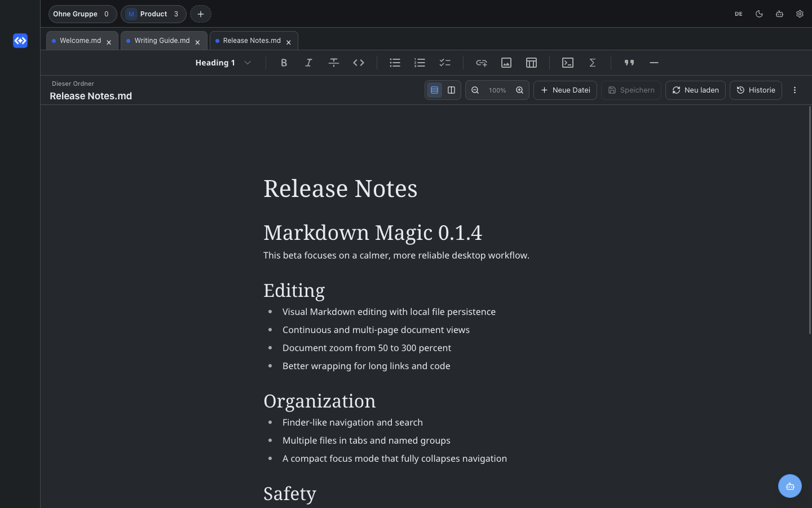Select the Ohne Gruppe tab group
The width and height of the screenshot is (812, 508).
point(82,14)
